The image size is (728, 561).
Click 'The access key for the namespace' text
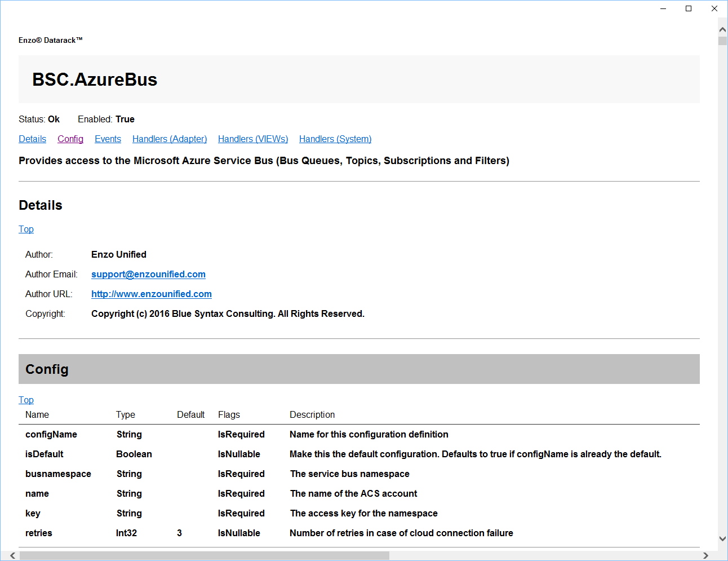click(x=363, y=513)
